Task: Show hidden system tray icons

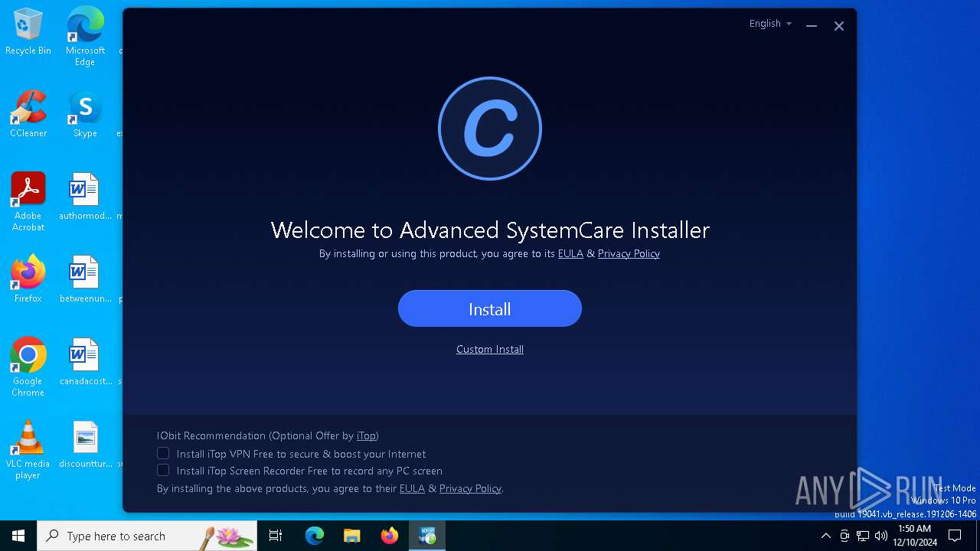Action: (825, 536)
